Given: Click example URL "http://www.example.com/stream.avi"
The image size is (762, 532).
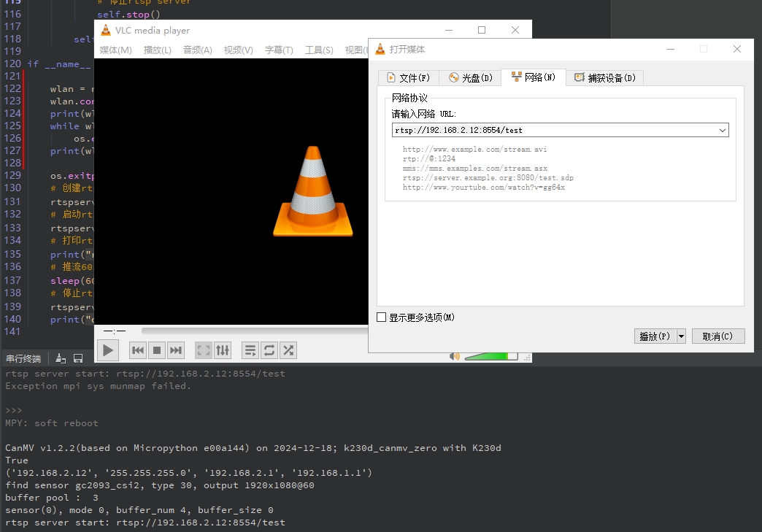Looking at the screenshot, I should tap(475, 150).
